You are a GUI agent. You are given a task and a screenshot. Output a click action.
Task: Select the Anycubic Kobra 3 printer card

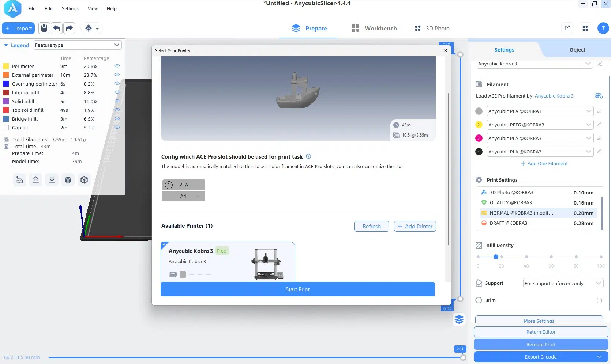[x=228, y=262]
